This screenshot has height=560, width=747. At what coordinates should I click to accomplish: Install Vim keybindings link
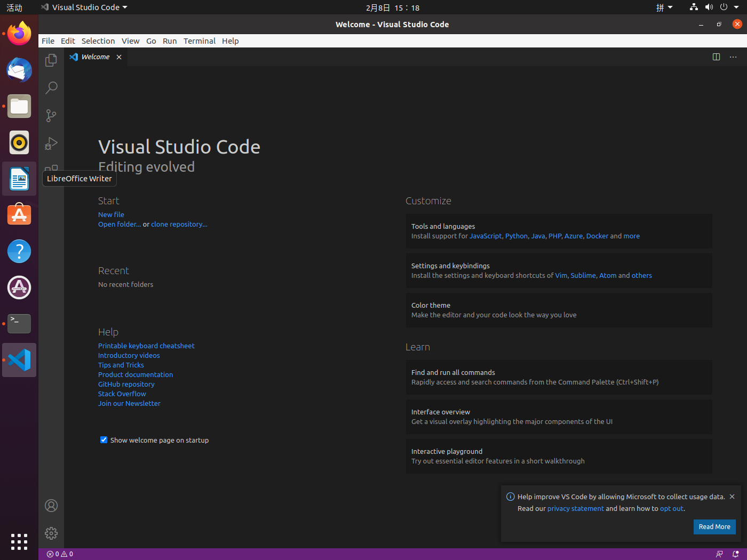click(561, 275)
